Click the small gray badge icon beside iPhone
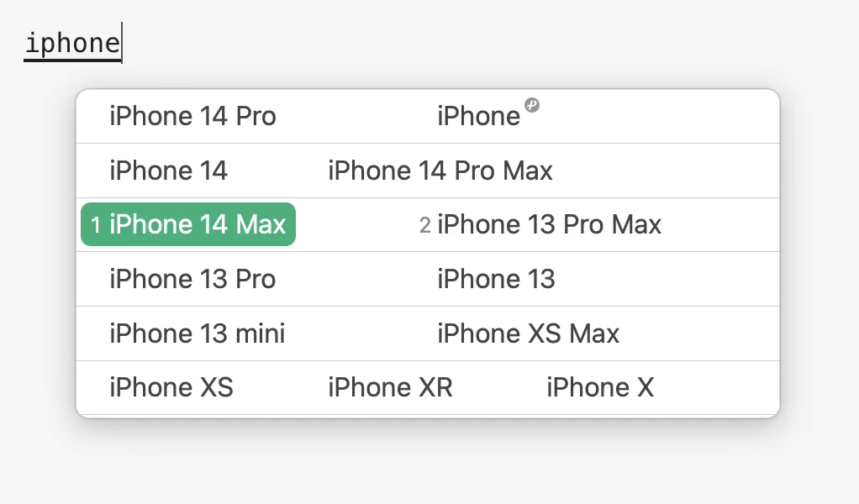 point(531,105)
